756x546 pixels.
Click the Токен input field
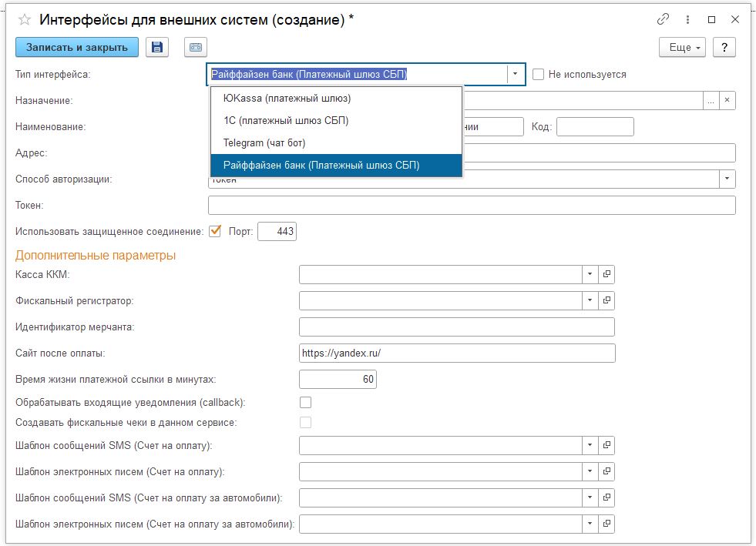pyautogui.click(x=472, y=205)
